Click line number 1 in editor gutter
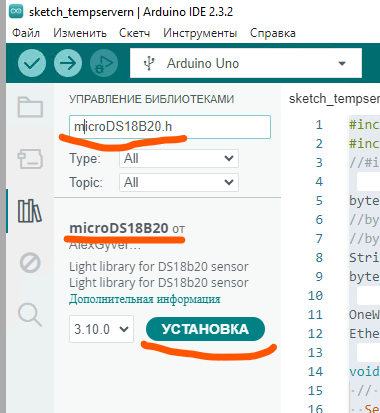Image resolution: width=380 pixels, height=413 pixels. click(x=319, y=125)
